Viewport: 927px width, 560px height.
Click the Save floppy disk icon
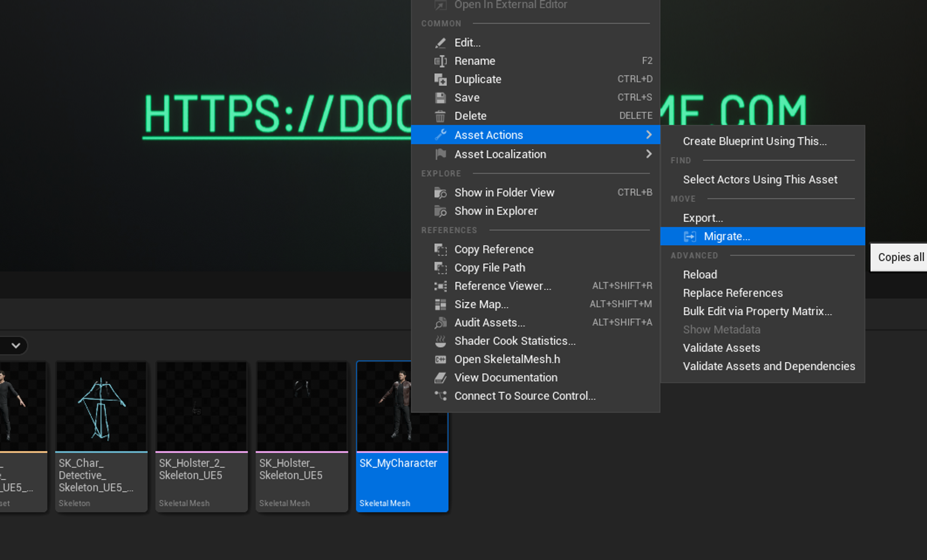click(x=440, y=98)
